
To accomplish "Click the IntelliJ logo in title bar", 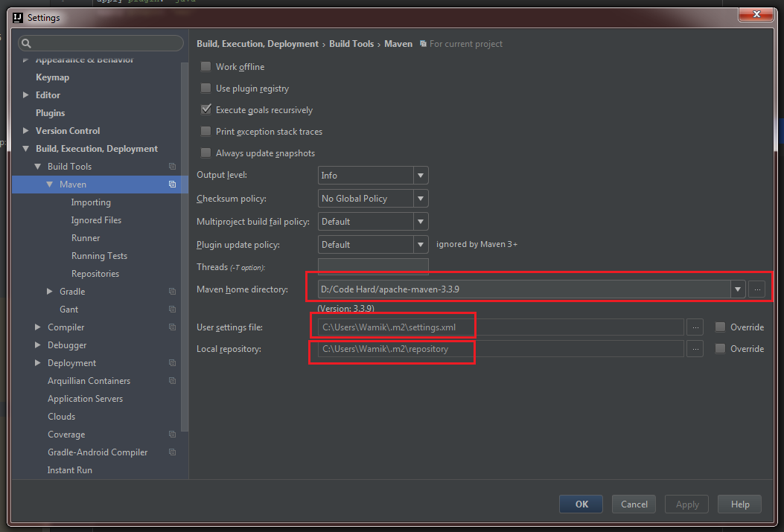I will click(x=18, y=17).
